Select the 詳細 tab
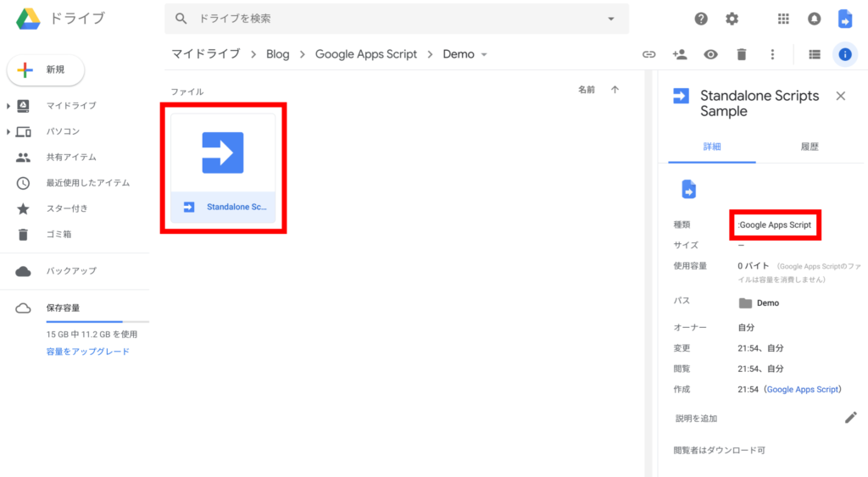 point(712,147)
